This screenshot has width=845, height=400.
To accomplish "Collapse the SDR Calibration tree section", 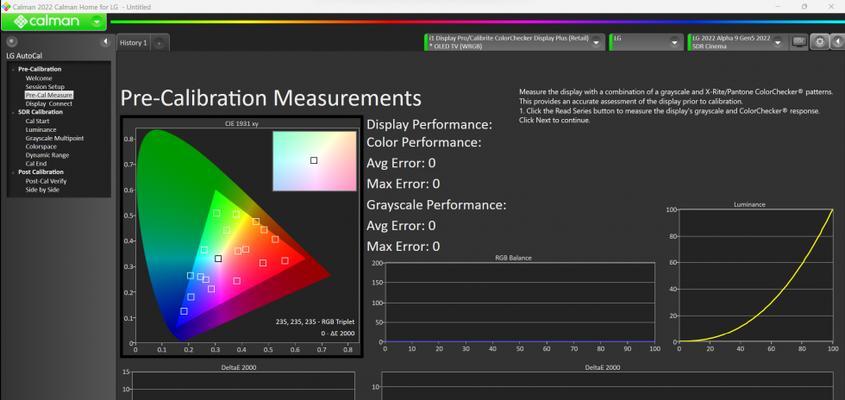I will tap(13, 112).
